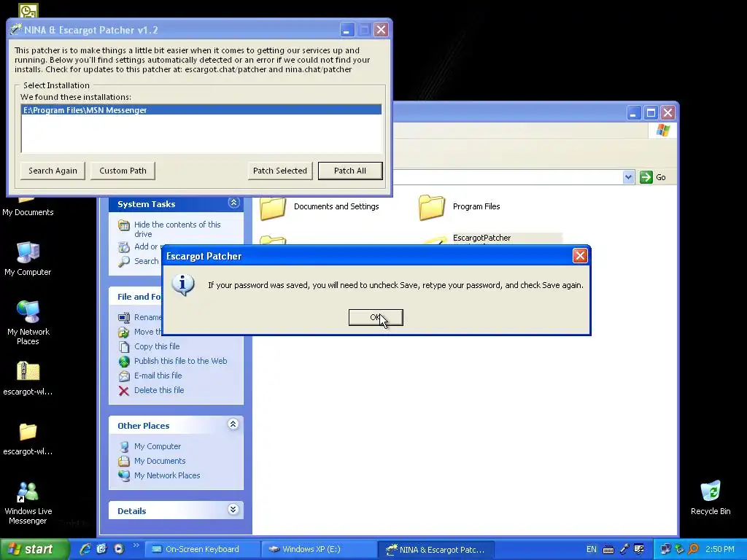
Task: Click Hide the contents of this drive
Action: 177,229
